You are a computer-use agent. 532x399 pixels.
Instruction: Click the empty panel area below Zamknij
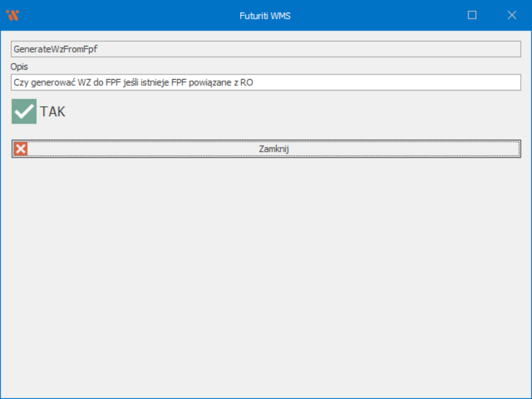266,266
